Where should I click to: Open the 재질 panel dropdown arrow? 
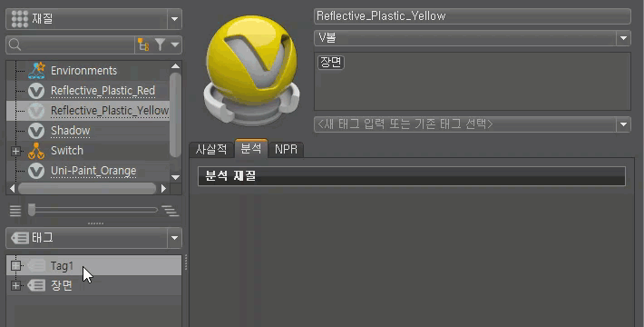click(x=174, y=19)
